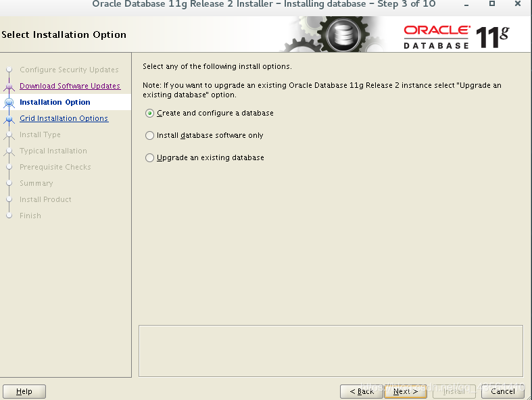Click step marker beside Grid Installation Options
The width and height of the screenshot is (532, 400).
[x=9, y=119]
